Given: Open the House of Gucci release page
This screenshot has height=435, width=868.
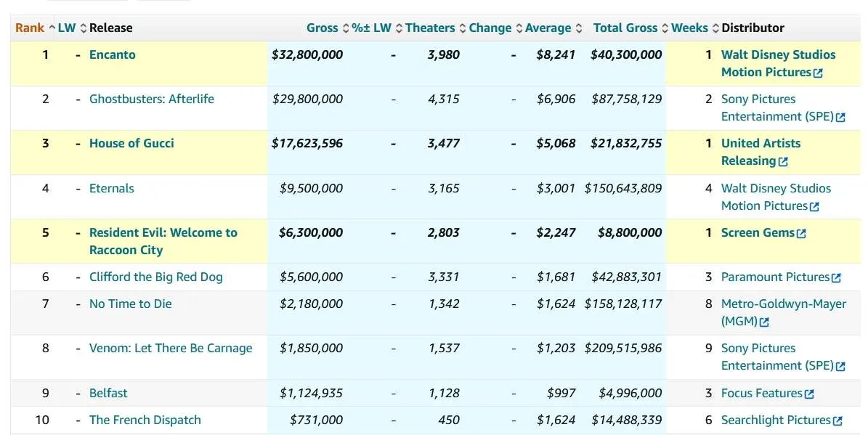Looking at the screenshot, I should coord(131,143).
